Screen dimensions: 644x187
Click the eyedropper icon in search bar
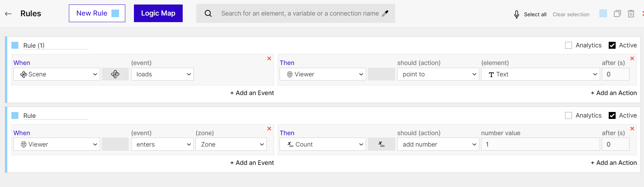(x=385, y=13)
